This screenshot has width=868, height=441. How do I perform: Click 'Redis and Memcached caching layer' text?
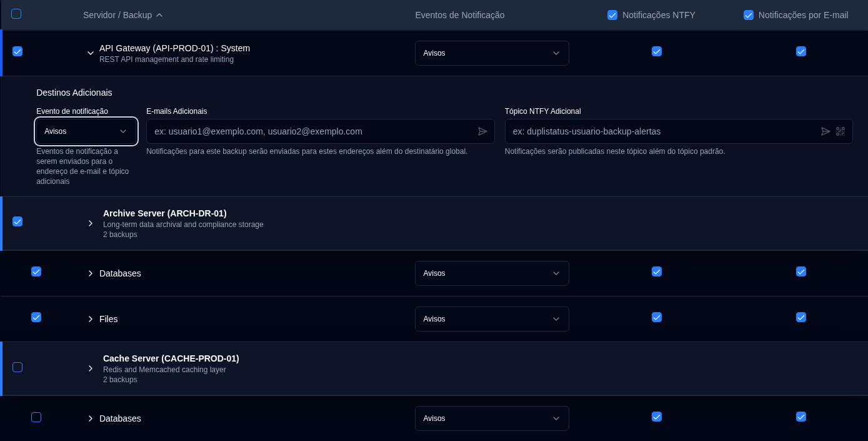click(164, 370)
